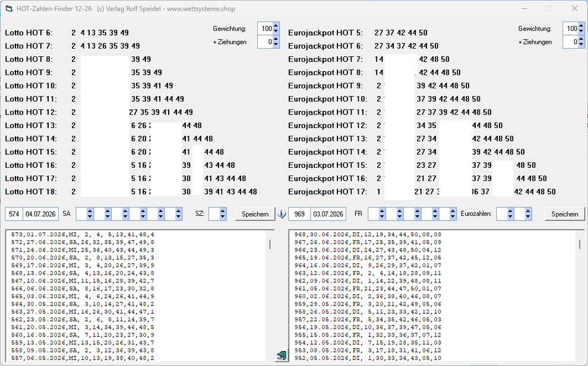The height and width of the screenshot is (366, 588).
Task: Click the Eurojackpot +Ziehungen field showing 0
Action: point(571,42)
